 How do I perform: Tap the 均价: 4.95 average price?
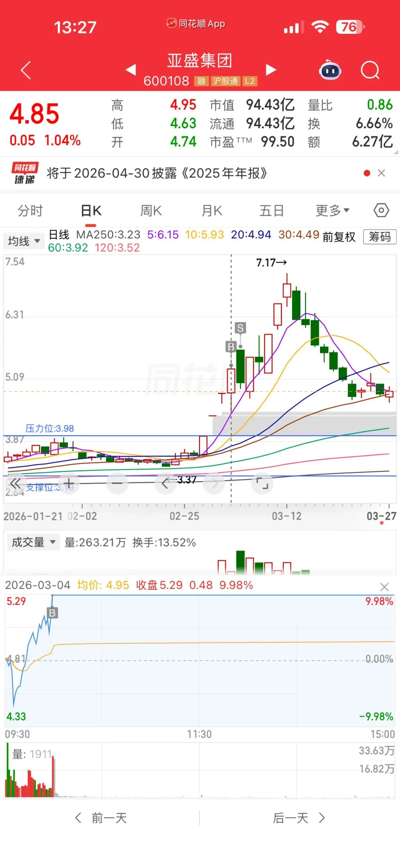[103, 585]
